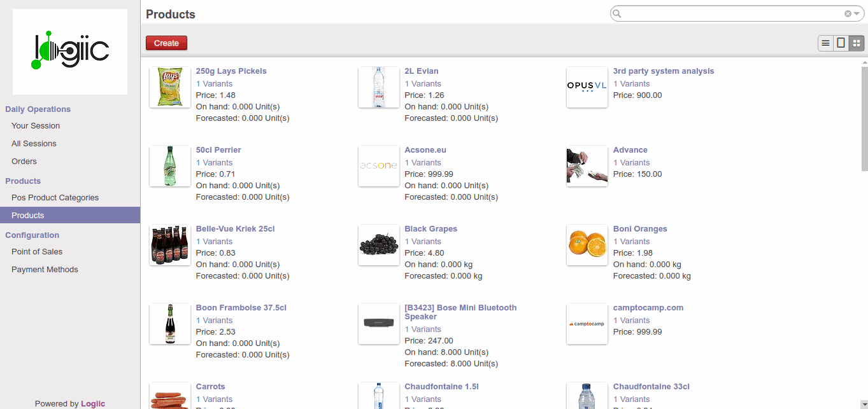Open Belle-Vue Kriek 25cl title

236,229
